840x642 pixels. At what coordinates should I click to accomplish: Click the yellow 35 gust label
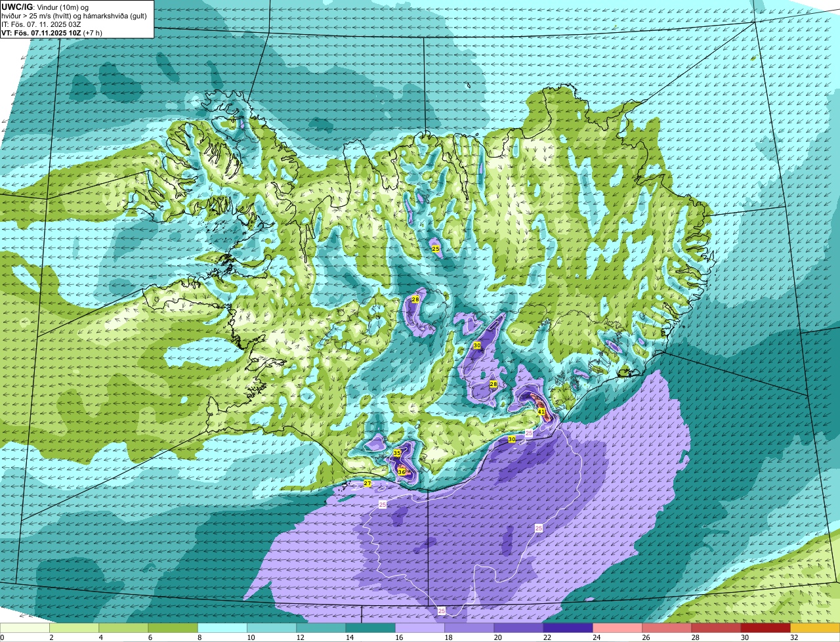click(x=397, y=453)
